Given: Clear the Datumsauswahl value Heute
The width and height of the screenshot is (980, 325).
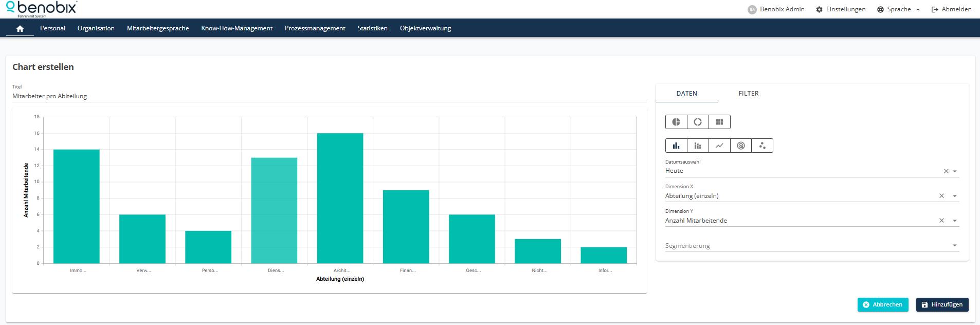Looking at the screenshot, I should pos(946,171).
